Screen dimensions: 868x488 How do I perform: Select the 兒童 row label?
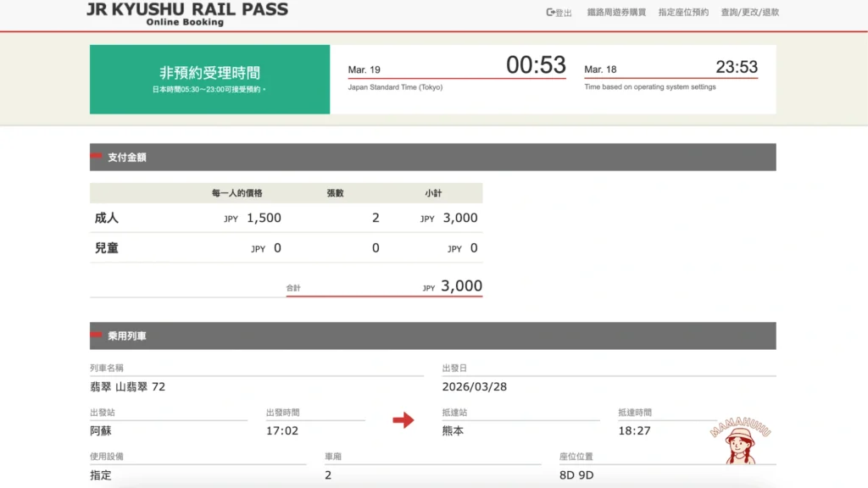pos(106,248)
